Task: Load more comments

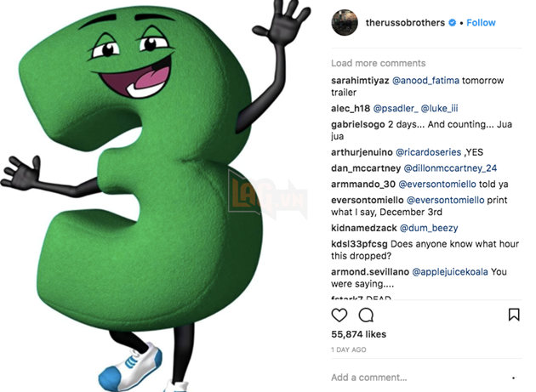Action: click(378, 63)
